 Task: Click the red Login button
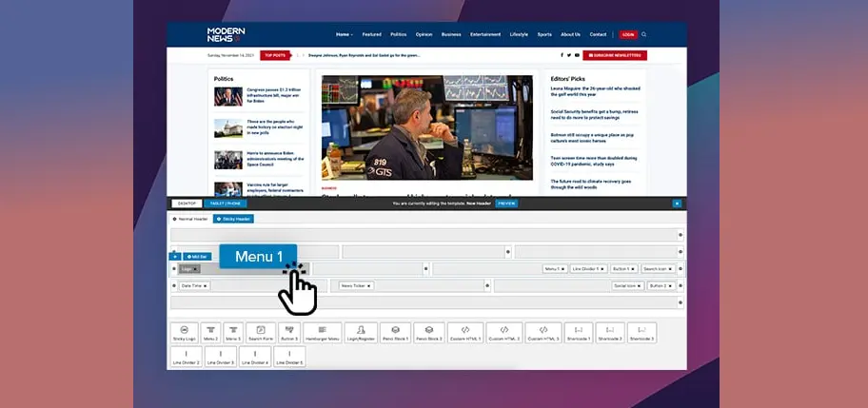[x=627, y=34]
